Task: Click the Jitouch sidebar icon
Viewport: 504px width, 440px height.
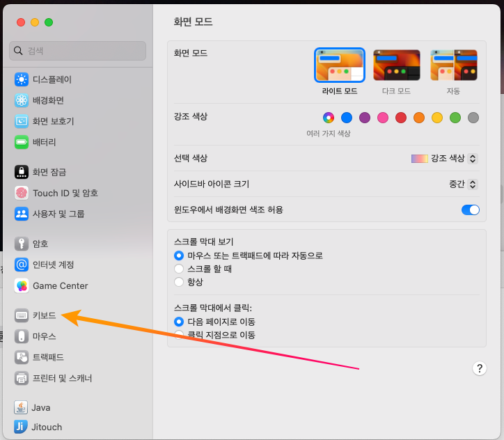Action: pyautogui.click(x=21, y=427)
